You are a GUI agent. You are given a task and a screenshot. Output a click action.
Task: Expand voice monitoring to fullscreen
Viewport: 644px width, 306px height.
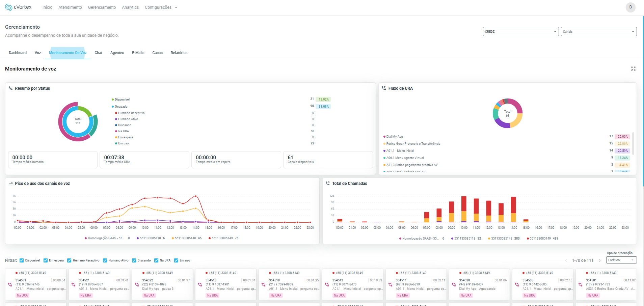coord(633,69)
